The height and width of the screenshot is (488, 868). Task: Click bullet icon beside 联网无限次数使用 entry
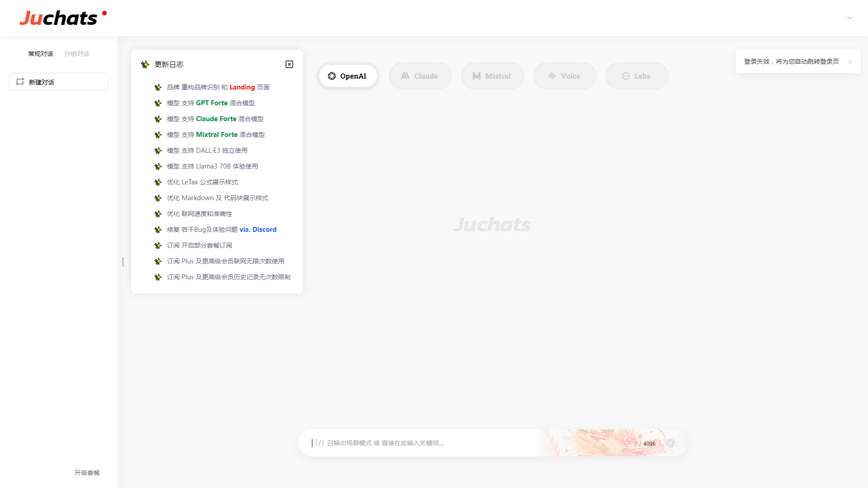coord(158,262)
